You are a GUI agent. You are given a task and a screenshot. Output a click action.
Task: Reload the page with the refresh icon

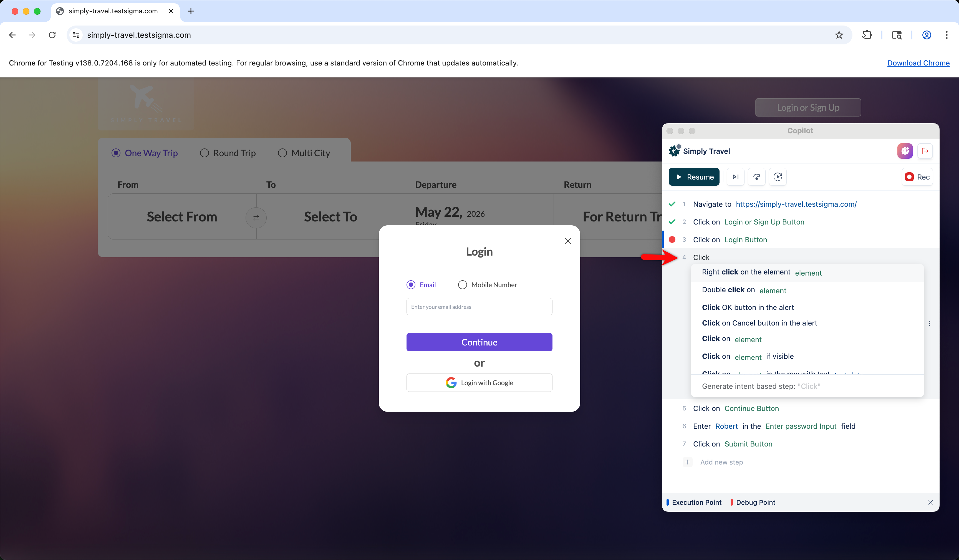[52, 35]
